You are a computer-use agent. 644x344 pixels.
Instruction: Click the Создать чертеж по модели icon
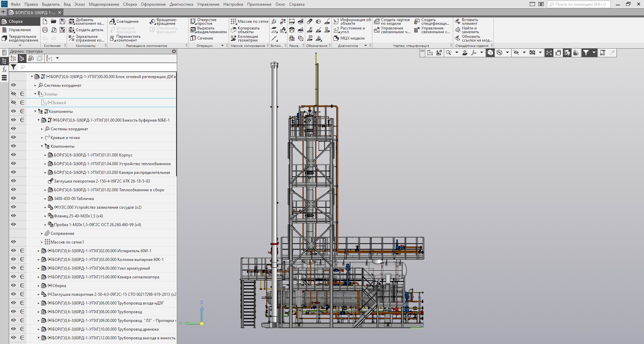click(x=377, y=21)
